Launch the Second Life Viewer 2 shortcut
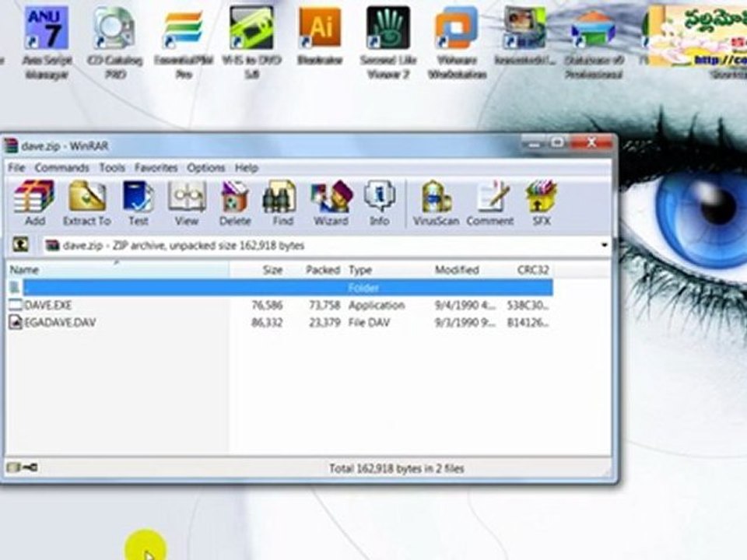 coord(388,43)
